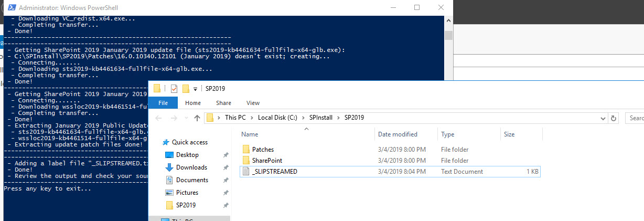Click the pin icon next to Downloads

[226, 167]
